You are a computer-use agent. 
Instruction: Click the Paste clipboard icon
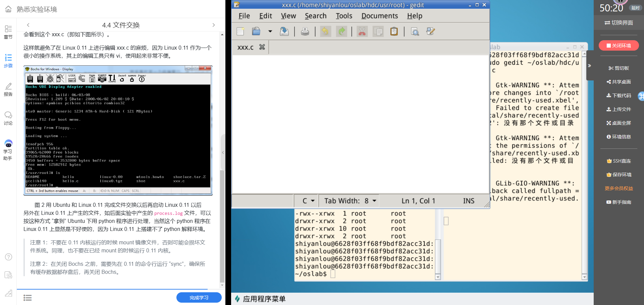click(x=394, y=32)
